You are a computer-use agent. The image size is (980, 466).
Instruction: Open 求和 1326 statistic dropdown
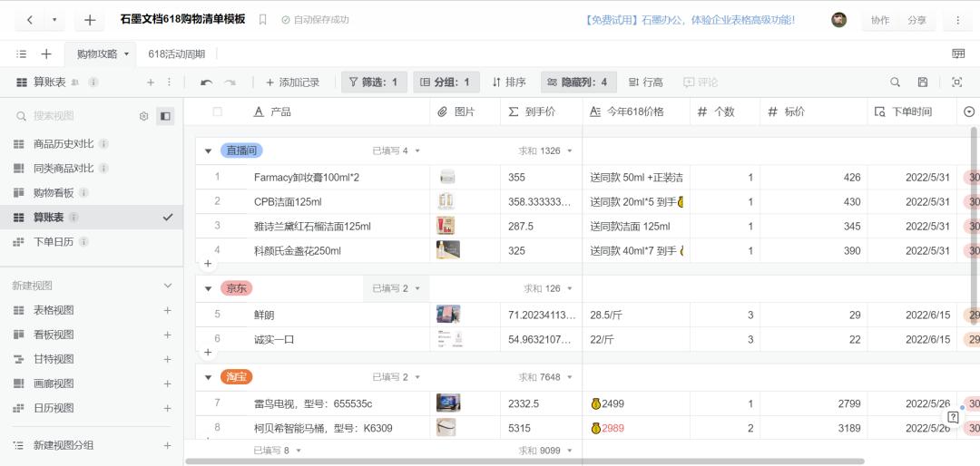click(545, 150)
